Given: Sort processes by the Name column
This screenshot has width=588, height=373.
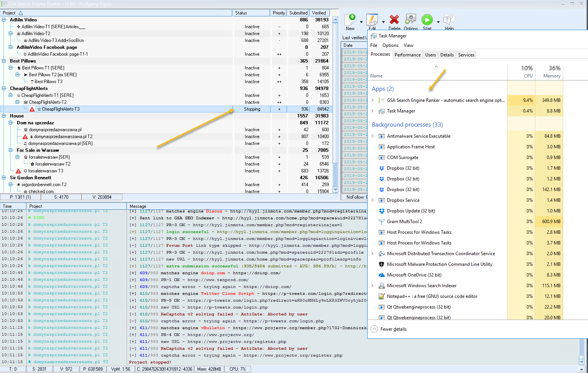Looking at the screenshot, I should [437, 72].
